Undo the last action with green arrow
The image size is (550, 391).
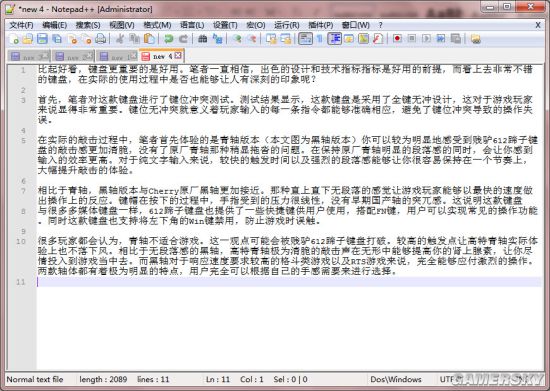point(169,39)
